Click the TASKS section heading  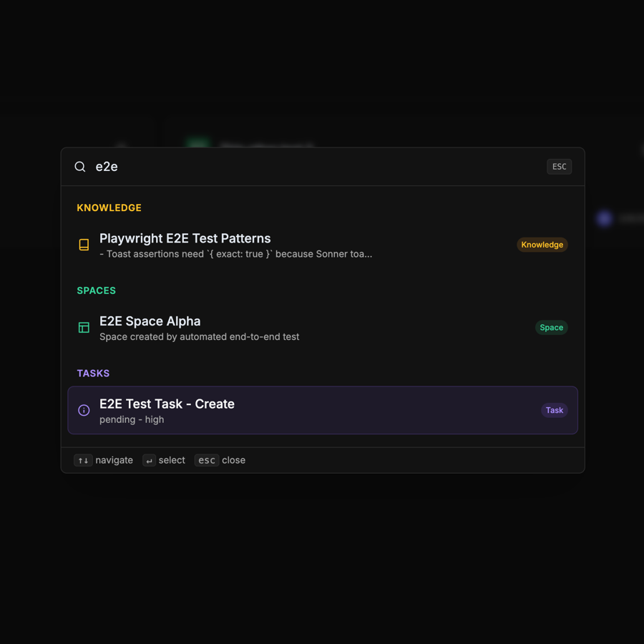93,374
